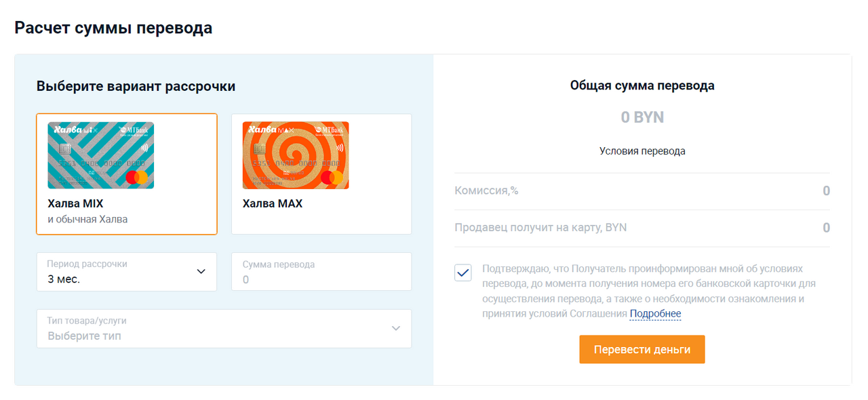Click the chevron in the Выберите тип field
Image resolution: width=868 pixels, height=400 pixels.
click(396, 329)
